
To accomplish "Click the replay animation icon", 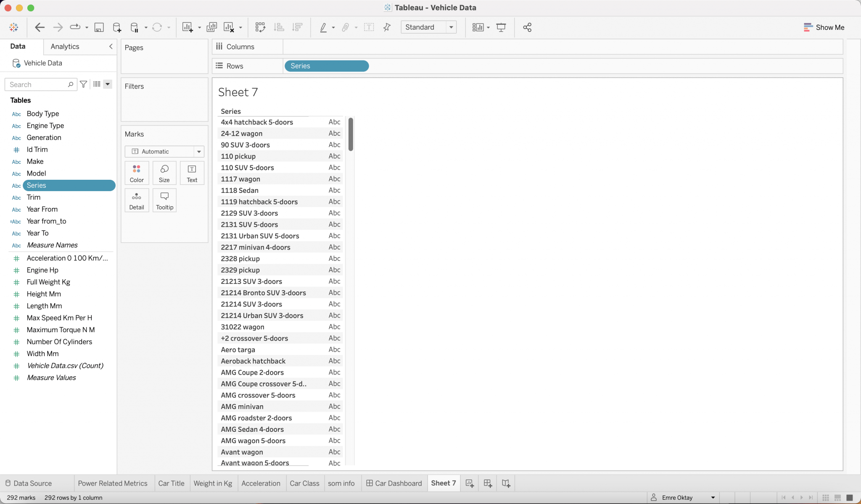I will click(75, 27).
